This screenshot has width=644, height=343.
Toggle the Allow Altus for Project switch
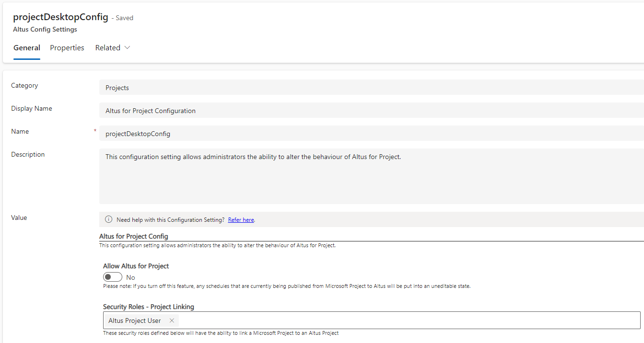(x=113, y=277)
